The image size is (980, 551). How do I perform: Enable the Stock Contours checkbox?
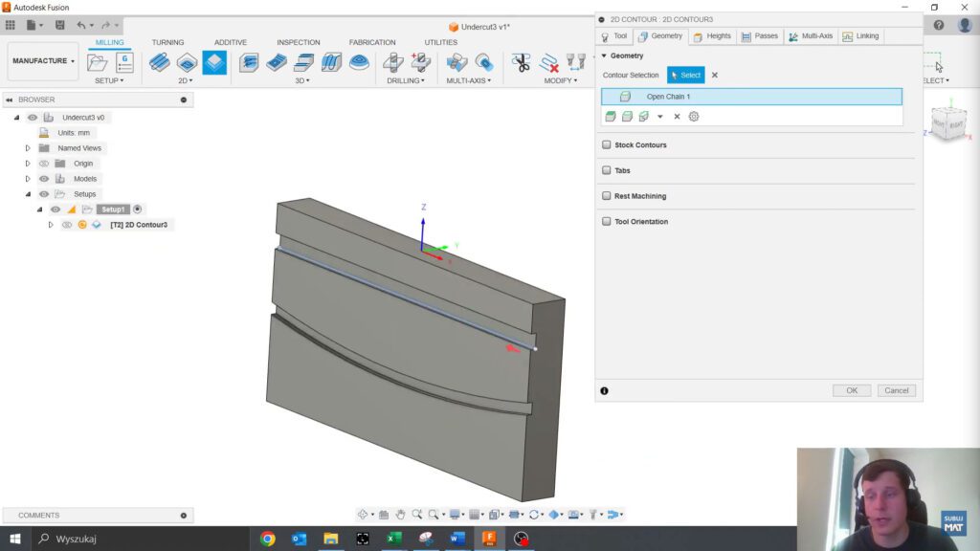tap(607, 145)
